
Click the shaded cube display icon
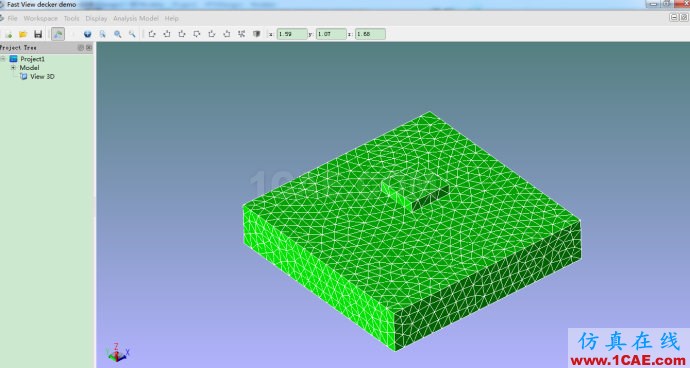tap(257, 34)
